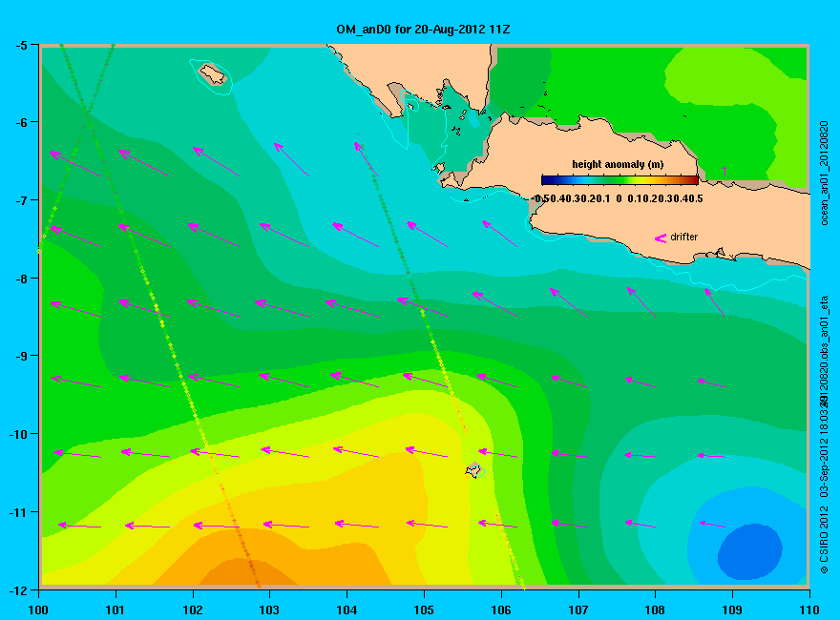Image resolution: width=840 pixels, height=620 pixels.
Task: Click y-axis label "-12"
Action: click(18, 590)
